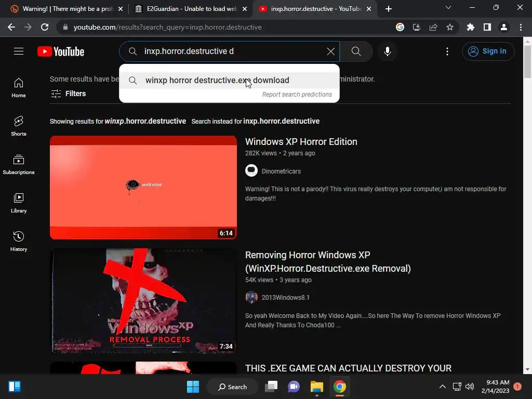Open the Filters options
Viewport: 532px width, 399px height.
68,94
